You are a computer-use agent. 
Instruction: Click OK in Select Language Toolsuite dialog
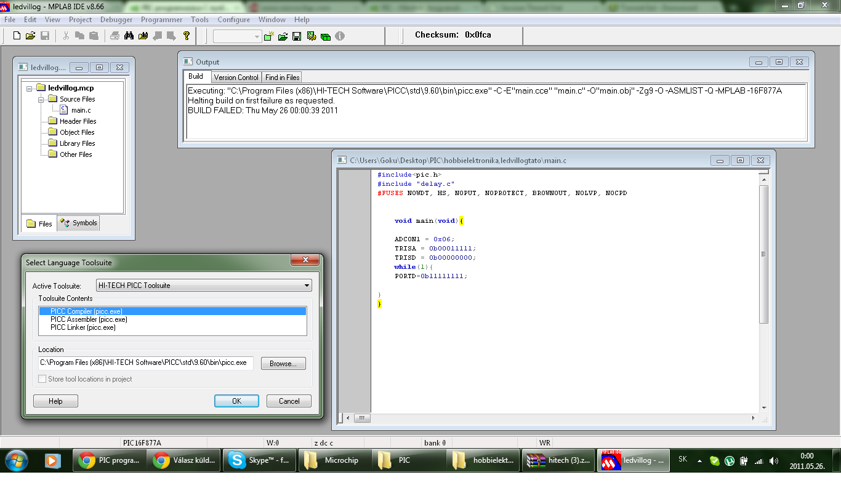click(236, 401)
